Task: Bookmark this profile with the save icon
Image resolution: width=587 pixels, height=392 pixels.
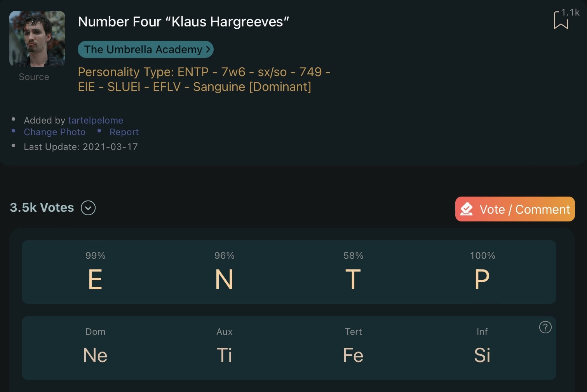Action: [x=561, y=20]
